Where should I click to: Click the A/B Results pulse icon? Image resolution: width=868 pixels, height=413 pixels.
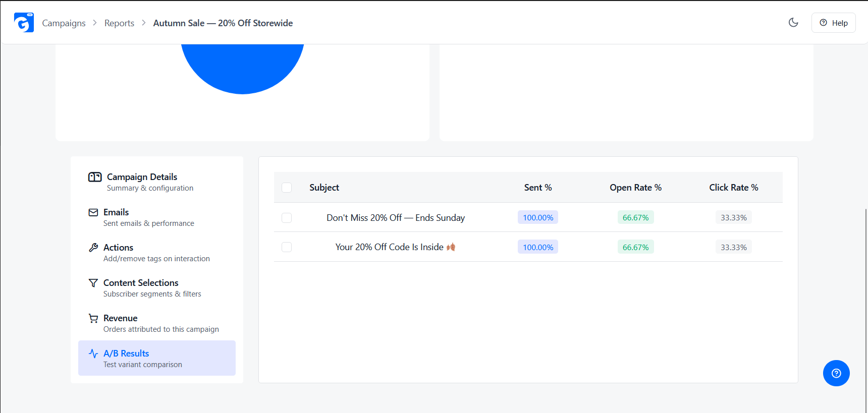tap(93, 353)
